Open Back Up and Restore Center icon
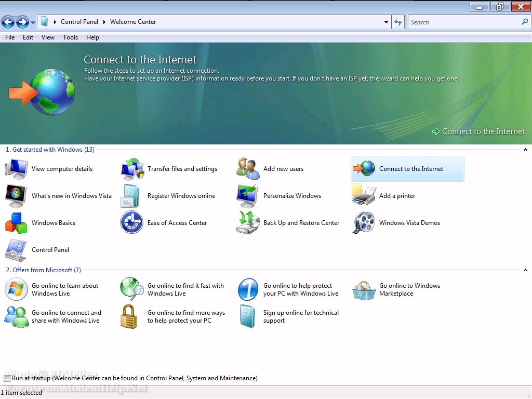532x399 pixels. (248, 222)
